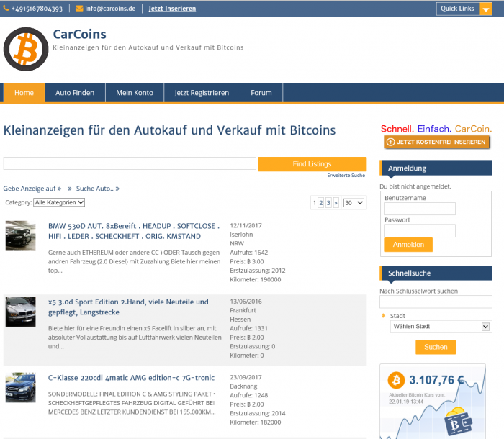The width and height of the screenshot is (504, 439).
Task: Click the Nach Schlüsselwort suchen field
Action: [x=436, y=302]
